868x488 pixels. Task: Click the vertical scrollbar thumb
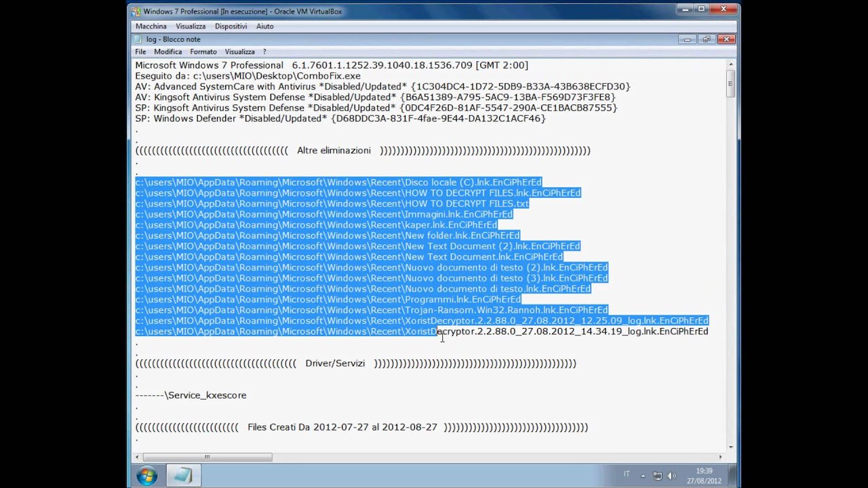pyautogui.click(x=730, y=84)
